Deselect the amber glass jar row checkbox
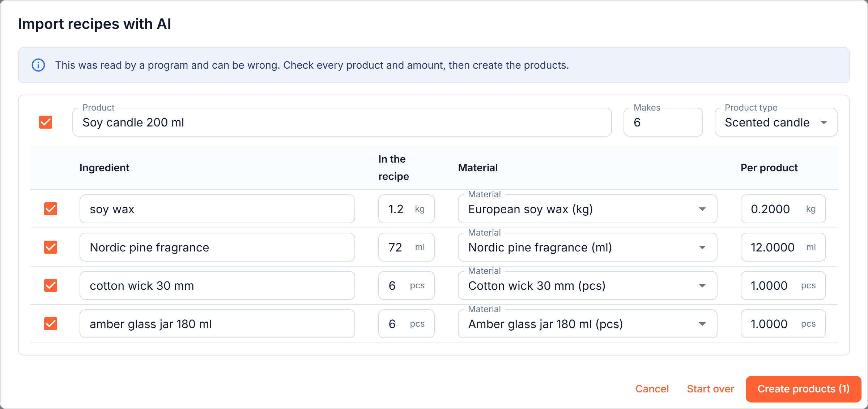 (51, 324)
